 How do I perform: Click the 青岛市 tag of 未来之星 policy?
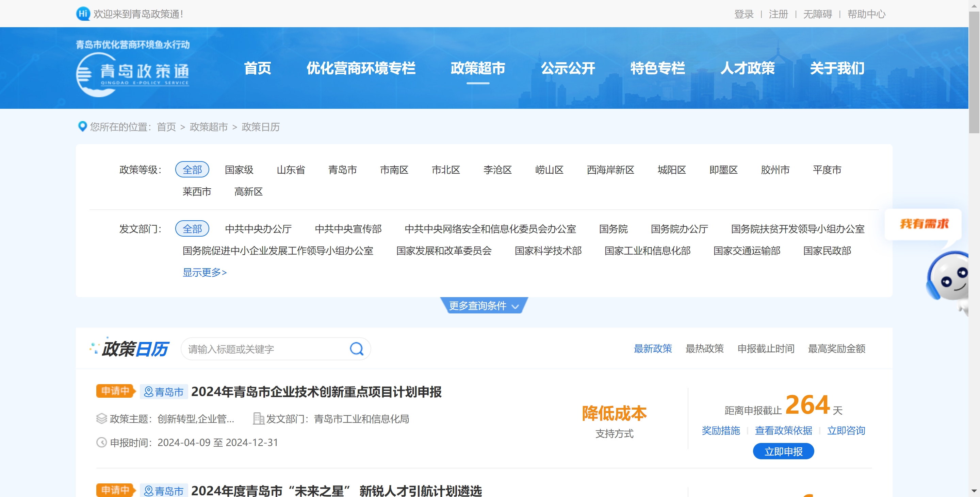point(164,491)
